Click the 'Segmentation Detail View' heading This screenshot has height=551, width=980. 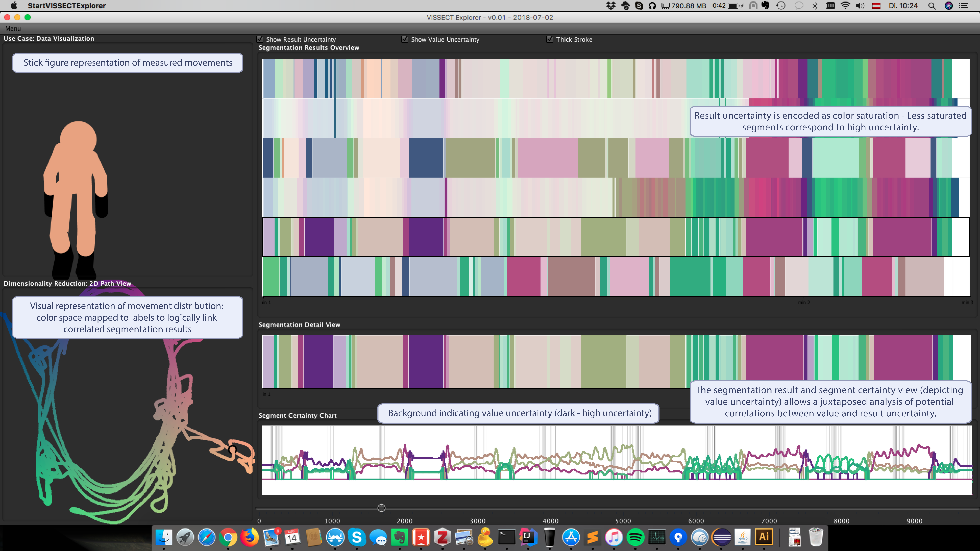(x=299, y=325)
